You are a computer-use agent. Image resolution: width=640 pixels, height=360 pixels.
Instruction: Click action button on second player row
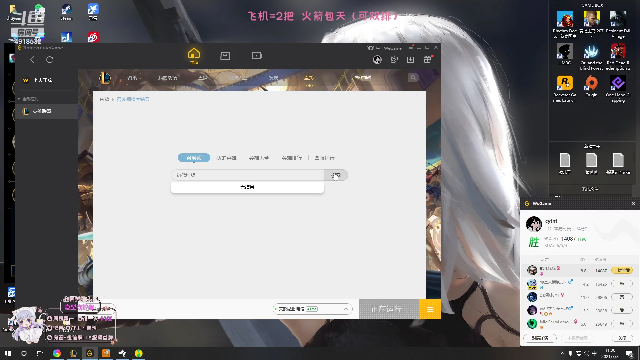click(x=622, y=283)
